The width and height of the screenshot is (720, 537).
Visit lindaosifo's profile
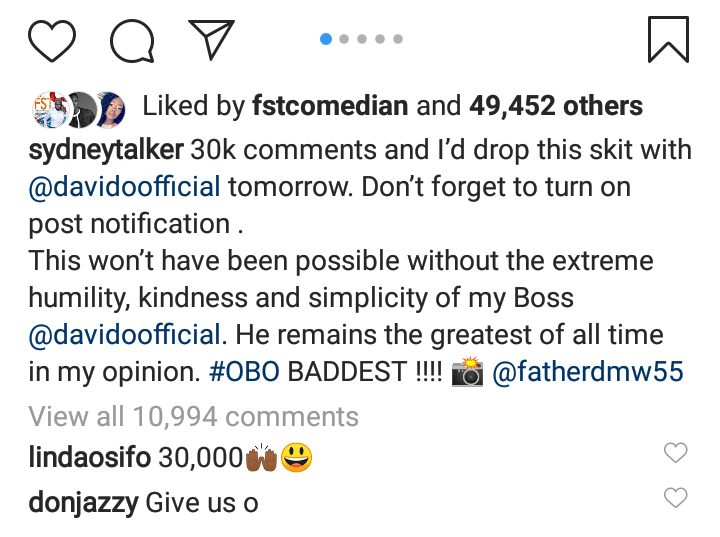click(89, 457)
